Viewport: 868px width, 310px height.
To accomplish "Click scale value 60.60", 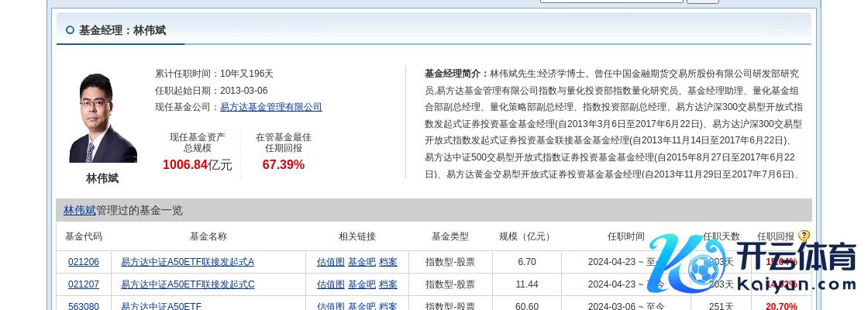I will (x=527, y=305).
